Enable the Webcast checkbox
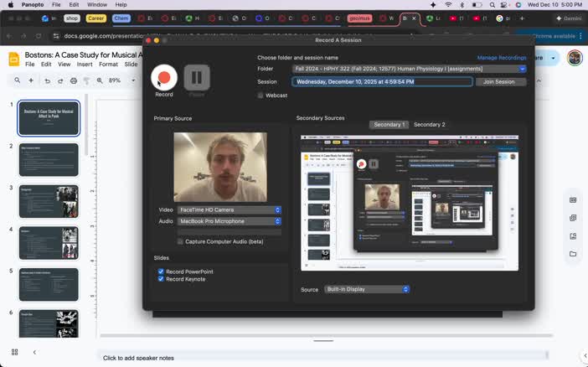Screen dimensions: 588x367 (260, 96)
